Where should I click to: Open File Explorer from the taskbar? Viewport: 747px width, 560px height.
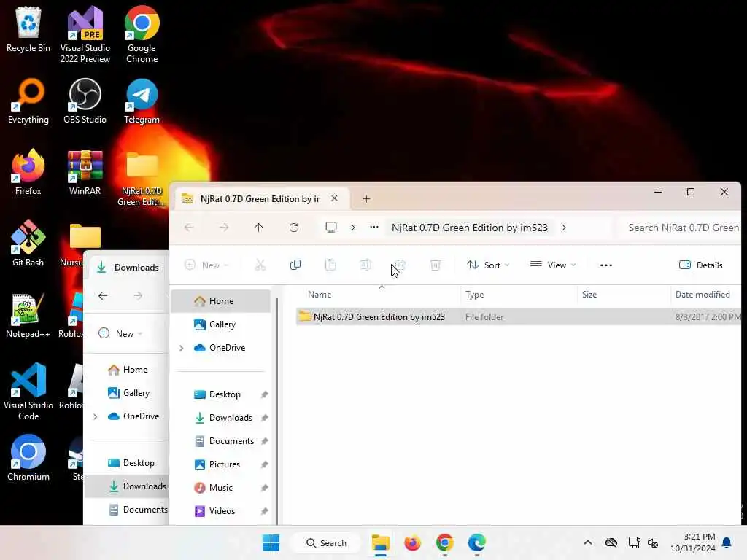380,542
